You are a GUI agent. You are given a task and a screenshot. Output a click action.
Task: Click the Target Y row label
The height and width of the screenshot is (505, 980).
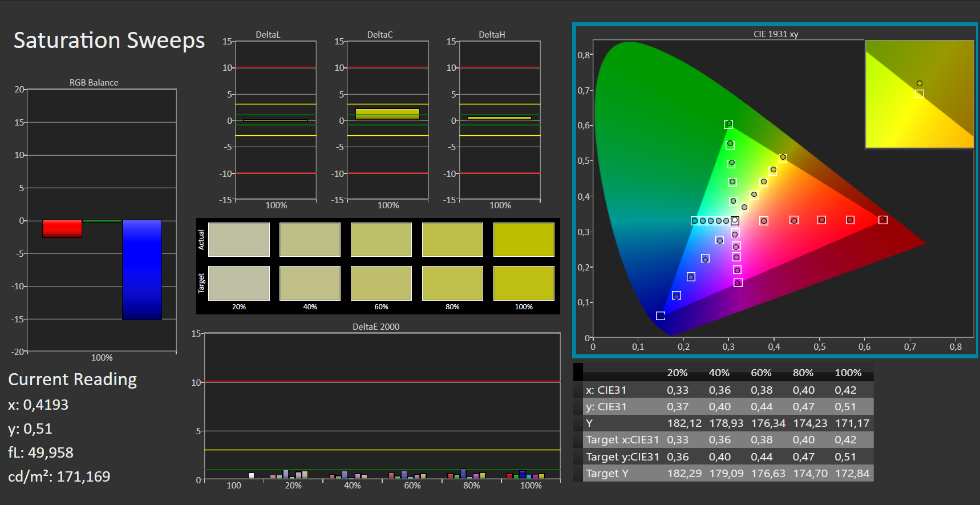click(x=607, y=473)
